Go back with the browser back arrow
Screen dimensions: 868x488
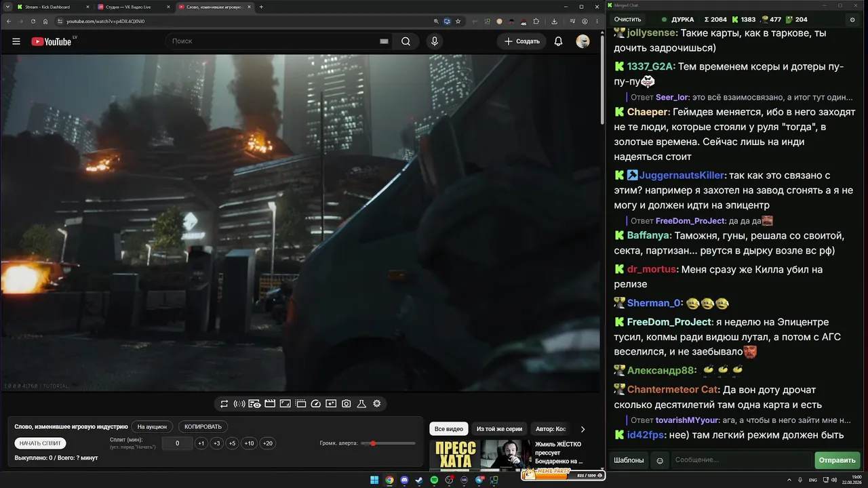click(9, 21)
